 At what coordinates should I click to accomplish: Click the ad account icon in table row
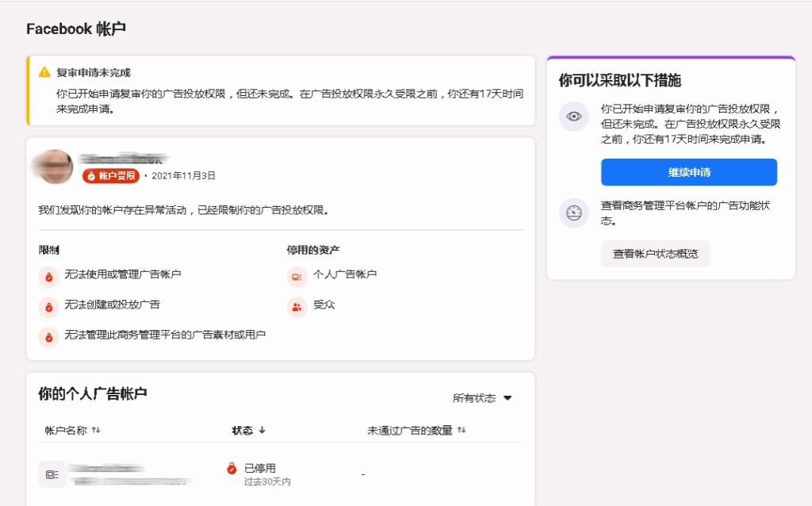tap(52, 474)
